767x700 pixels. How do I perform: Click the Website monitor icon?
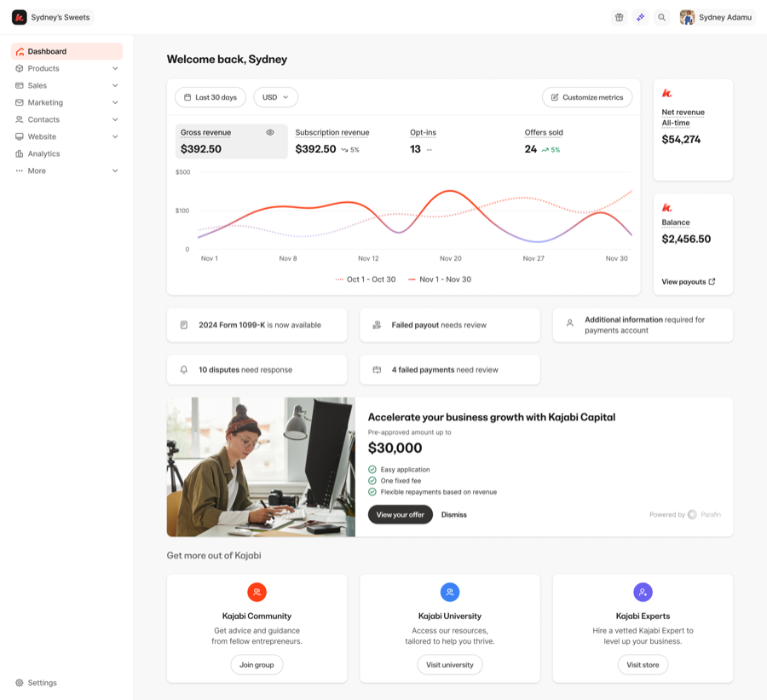pyautogui.click(x=20, y=136)
